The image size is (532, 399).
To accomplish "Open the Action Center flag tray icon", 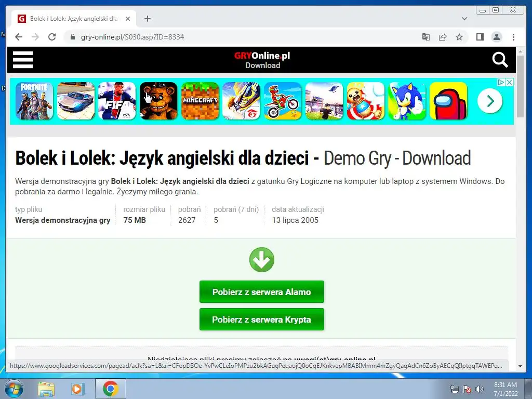I will point(467,389).
